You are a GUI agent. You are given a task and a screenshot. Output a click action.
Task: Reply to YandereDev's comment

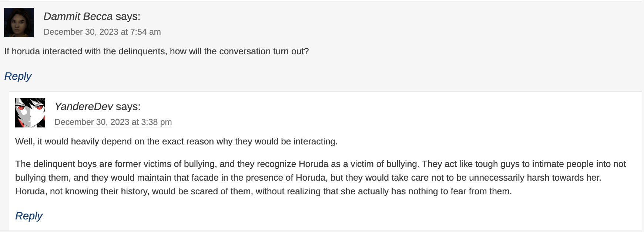pos(29,216)
